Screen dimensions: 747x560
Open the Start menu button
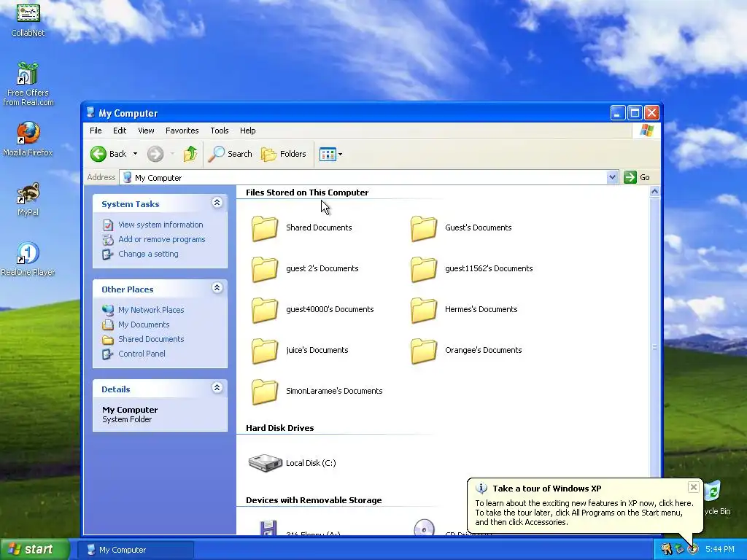click(x=35, y=550)
